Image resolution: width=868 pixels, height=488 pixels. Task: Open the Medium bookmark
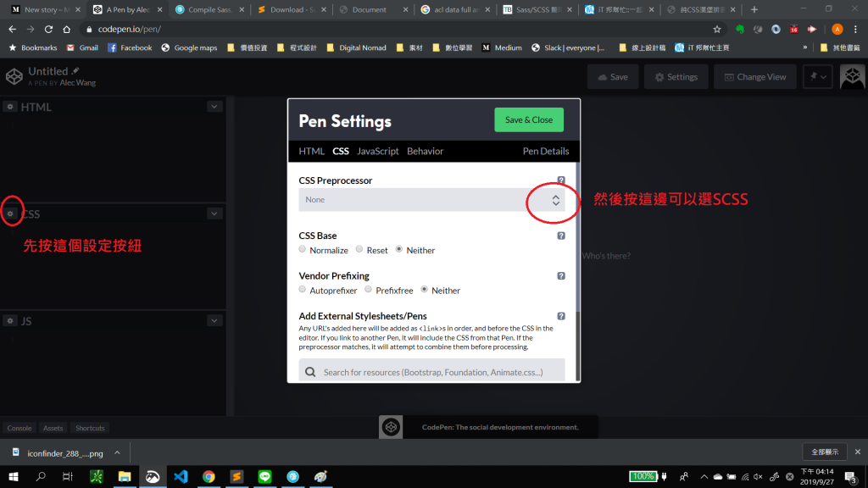[502, 47]
